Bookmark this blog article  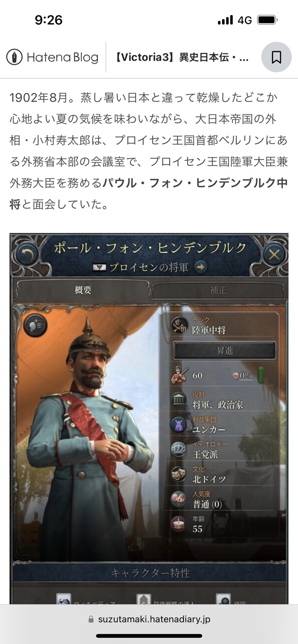click(276, 57)
